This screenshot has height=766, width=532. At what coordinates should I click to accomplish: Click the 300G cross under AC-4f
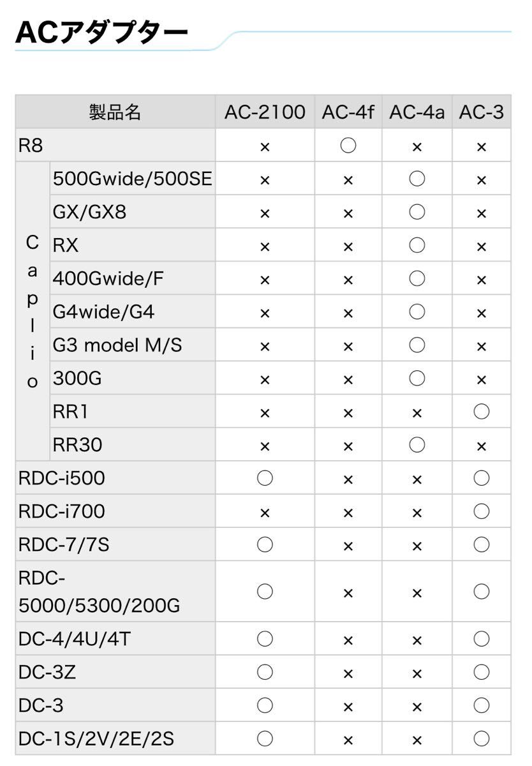(x=348, y=379)
